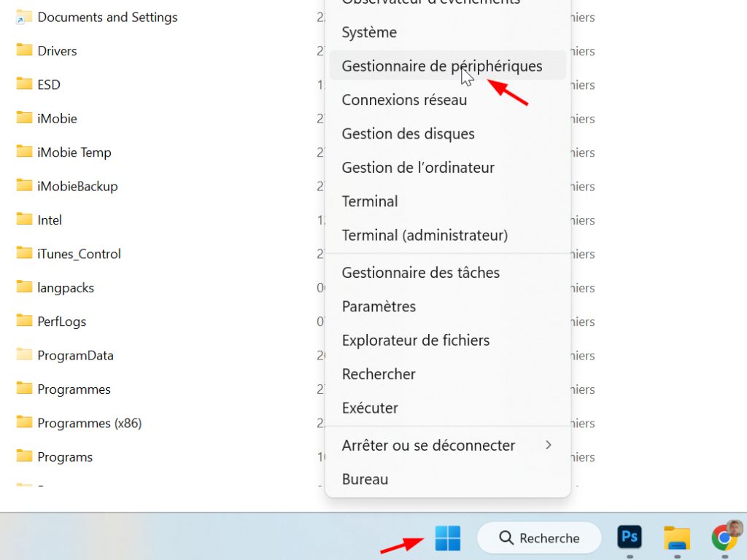Click the iMobie folder icon
The image size is (747, 560).
(24, 117)
